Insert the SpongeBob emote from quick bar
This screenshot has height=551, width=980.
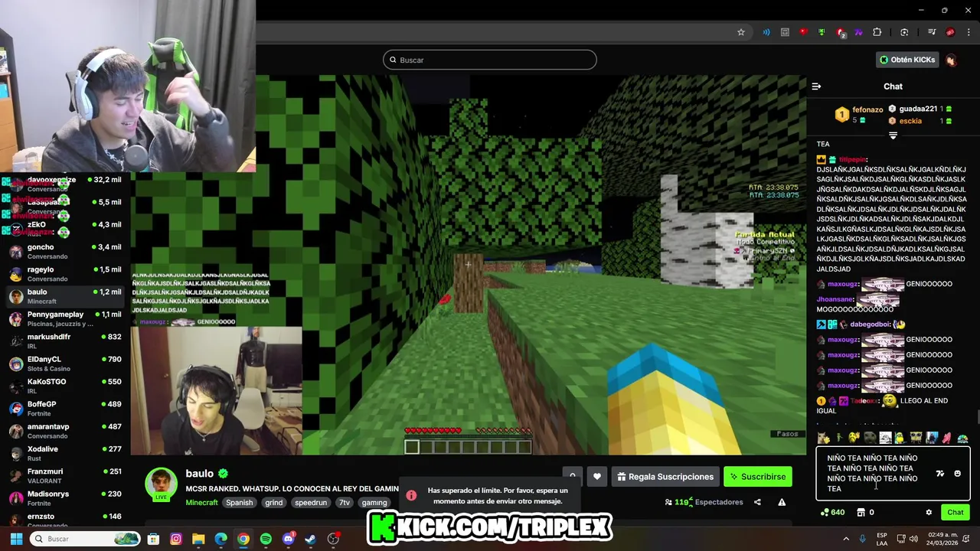[x=916, y=438]
